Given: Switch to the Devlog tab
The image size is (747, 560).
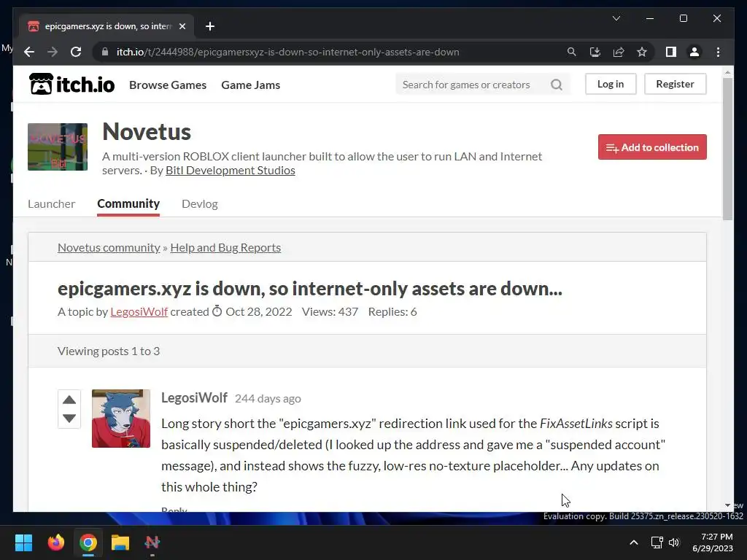Looking at the screenshot, I should tap(200, 204).
